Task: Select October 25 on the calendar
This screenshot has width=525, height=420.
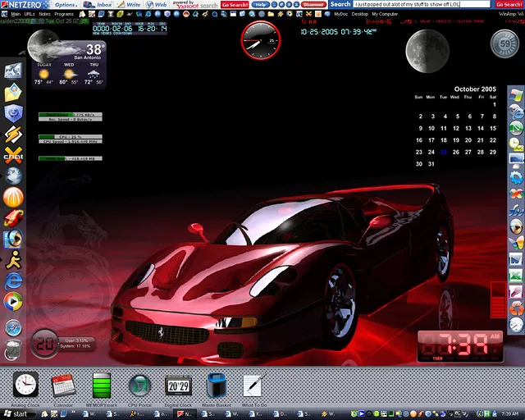Action: coord(444,152)
